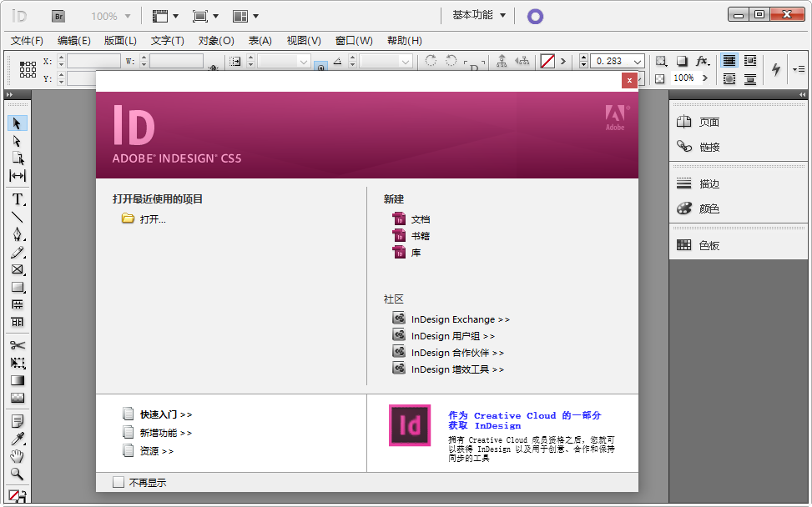Click the reference point grid locator
The image size is (812, 507).
28,69
